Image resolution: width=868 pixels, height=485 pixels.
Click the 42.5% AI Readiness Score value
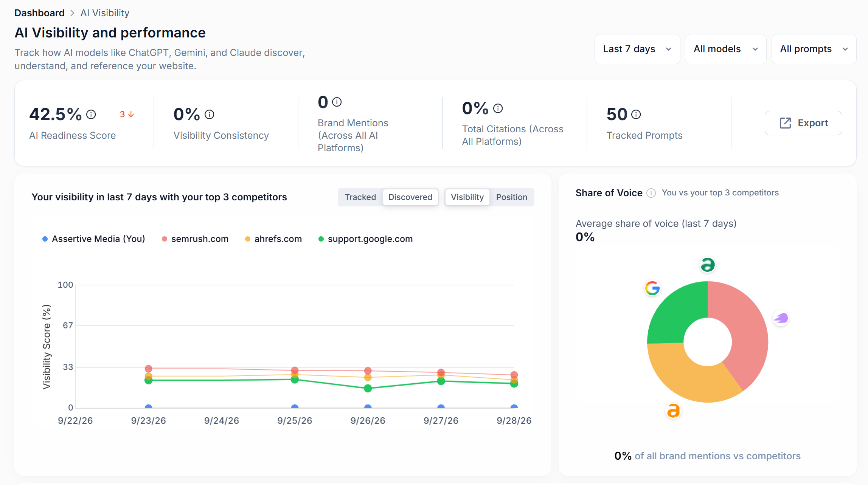(x=56, y=114)
